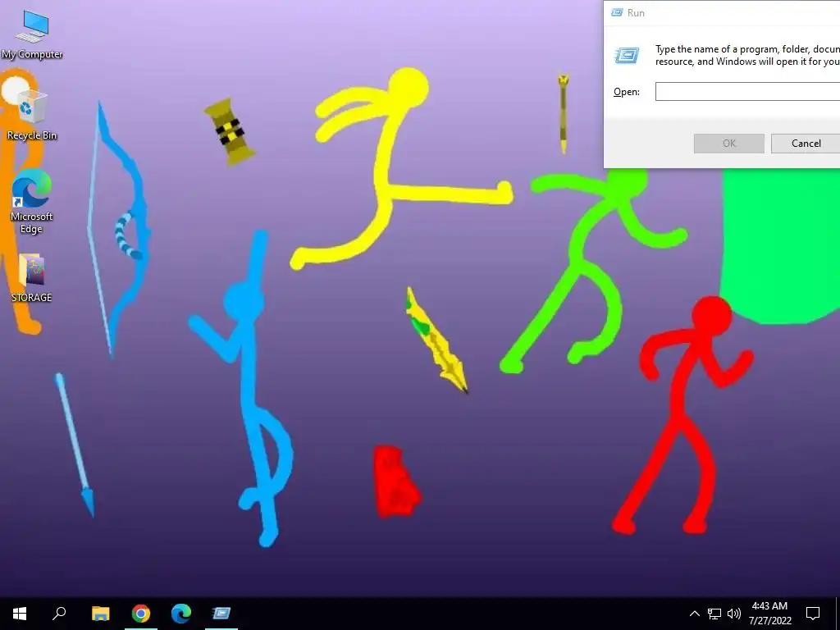840x630 pixels.
Task: Show hidden system tray icons
Action: pyautogui.click(x=694, y=614)
